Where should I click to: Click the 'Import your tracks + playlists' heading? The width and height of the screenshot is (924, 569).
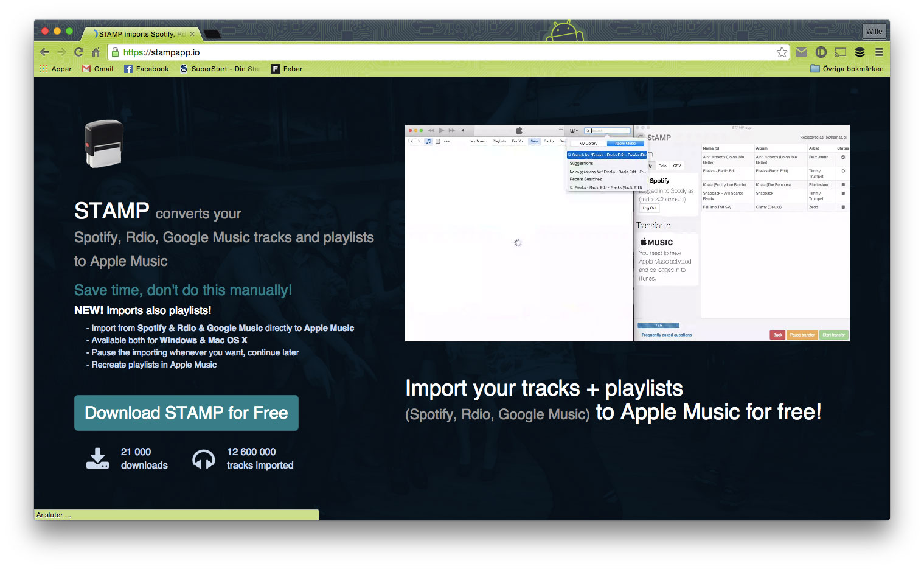click(544, 388)
